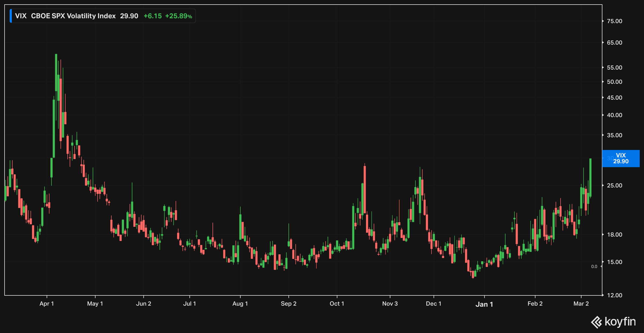
Task: Click the Oct 1 date axis label
Action: (x=337, y=304)
